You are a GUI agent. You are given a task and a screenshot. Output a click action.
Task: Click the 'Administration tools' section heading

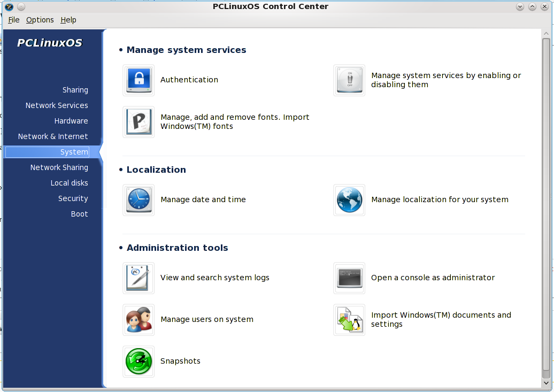(178, 248)
